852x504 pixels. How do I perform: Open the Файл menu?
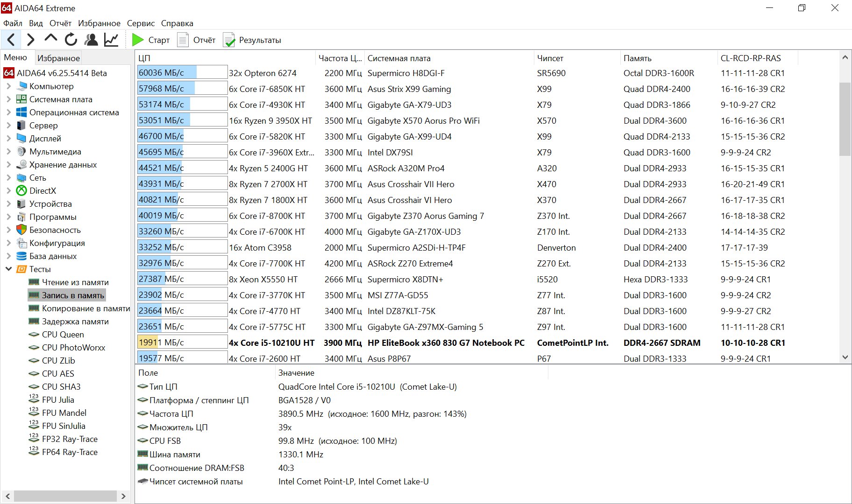pos(13,23)
